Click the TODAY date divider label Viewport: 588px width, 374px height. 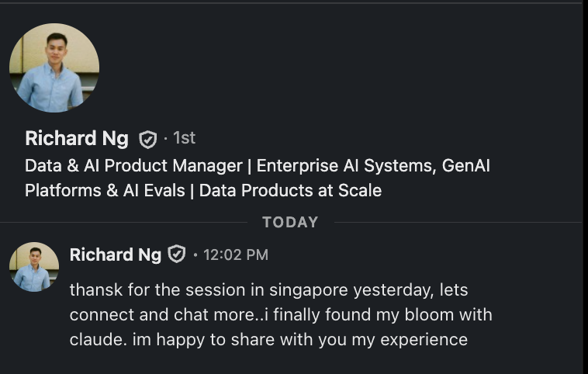click(x=290, y=223)
